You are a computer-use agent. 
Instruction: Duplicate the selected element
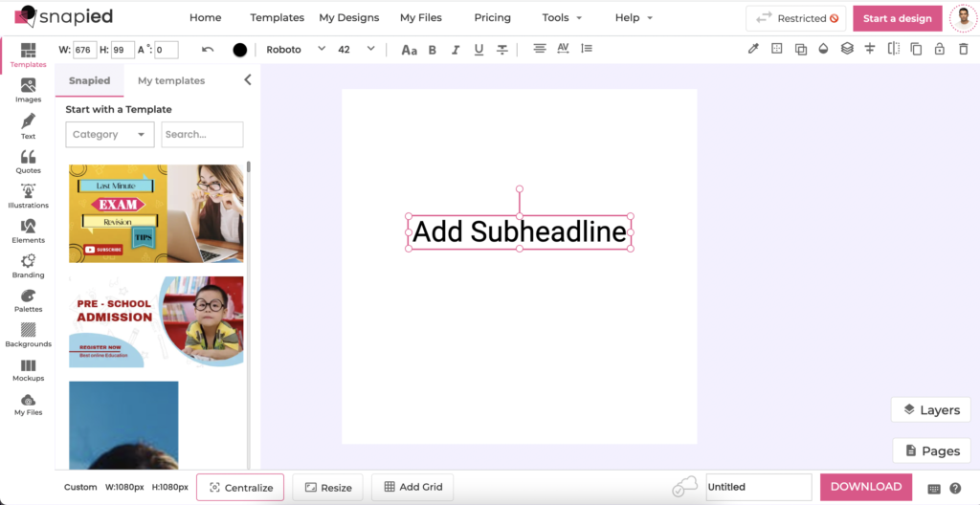(916, 49)
